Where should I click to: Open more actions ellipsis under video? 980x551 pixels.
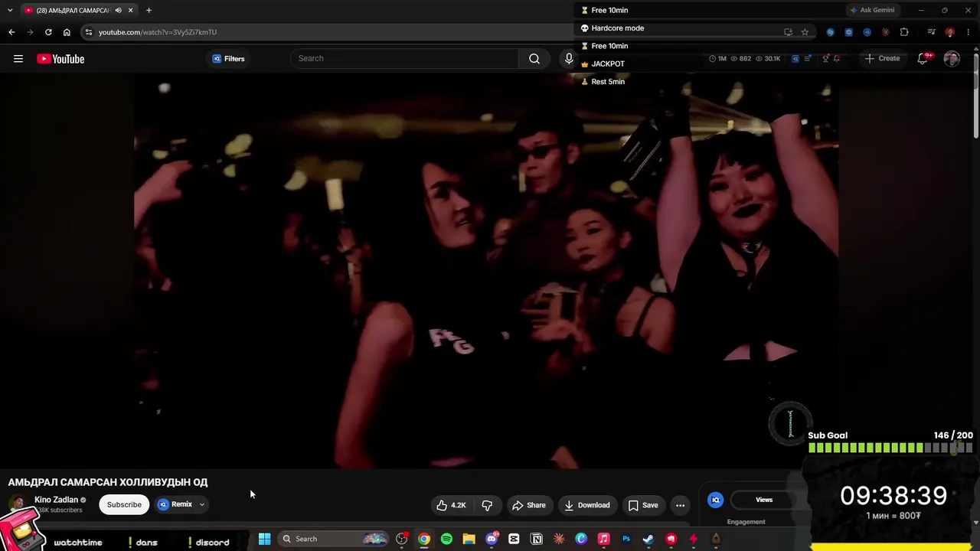coord(680,505)
